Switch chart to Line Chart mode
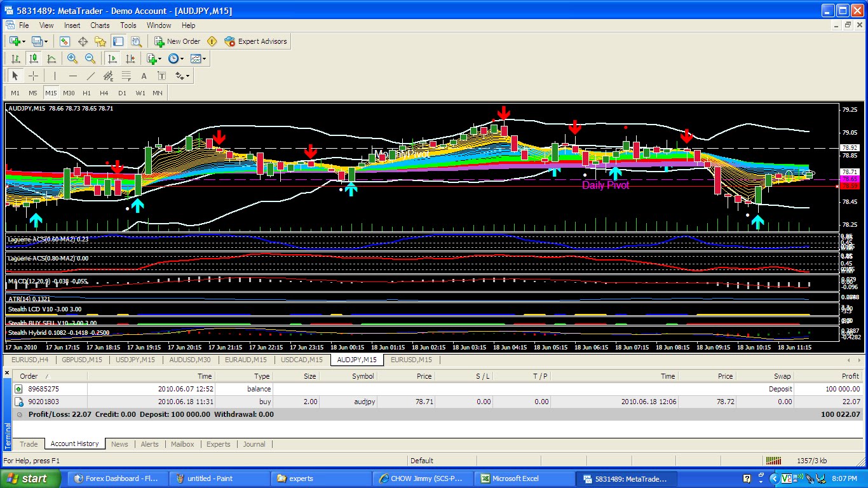868x488 pixels. click(x=51, y=58)
